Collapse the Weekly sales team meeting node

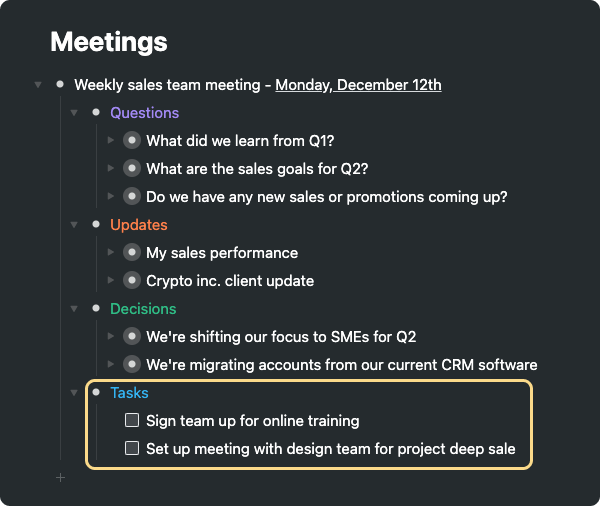[x=38, y=85]
